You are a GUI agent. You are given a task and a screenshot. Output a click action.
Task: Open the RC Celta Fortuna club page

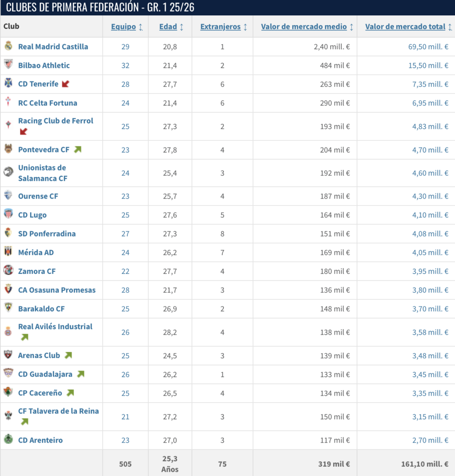pyautogui.click(x=48, y=103)
